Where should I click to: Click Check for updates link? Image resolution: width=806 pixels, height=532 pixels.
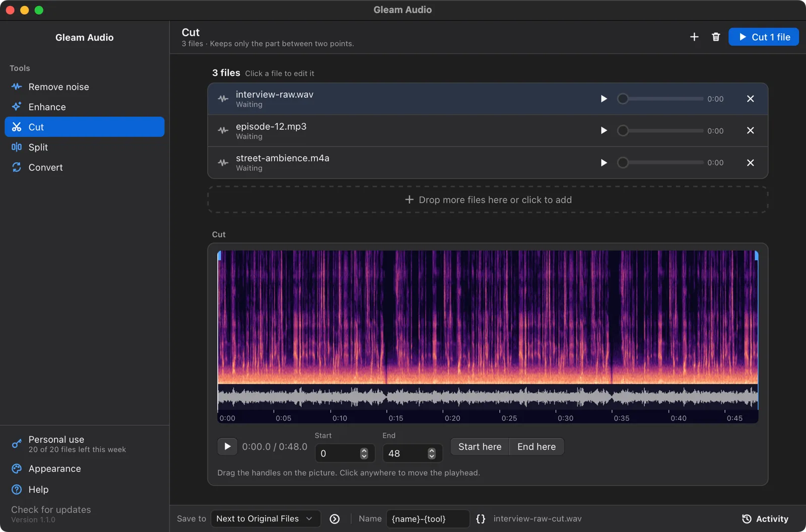(51, 509)
